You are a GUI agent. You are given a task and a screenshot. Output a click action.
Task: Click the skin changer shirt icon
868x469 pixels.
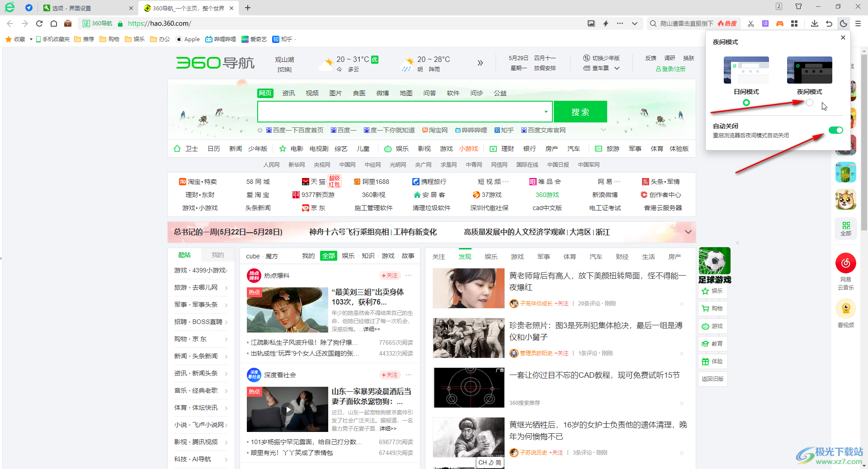(798, 6)
